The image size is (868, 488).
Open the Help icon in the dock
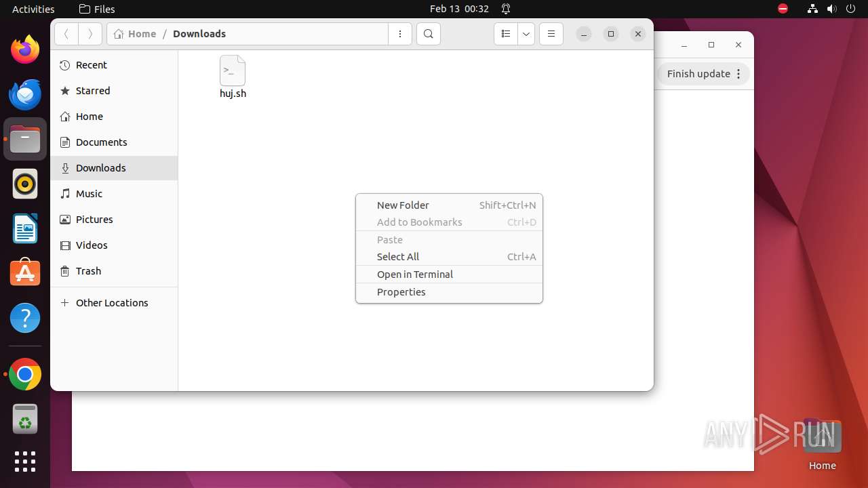coord(25,318)
